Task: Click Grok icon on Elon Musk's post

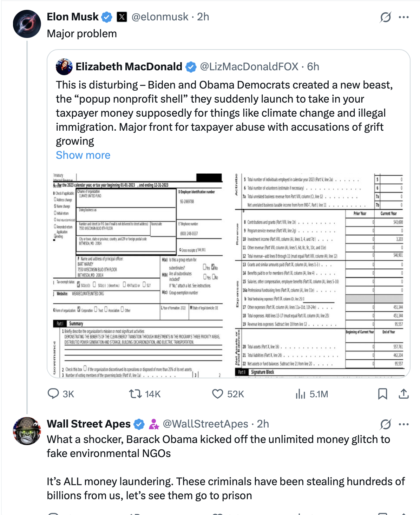Action: [386, 17]
